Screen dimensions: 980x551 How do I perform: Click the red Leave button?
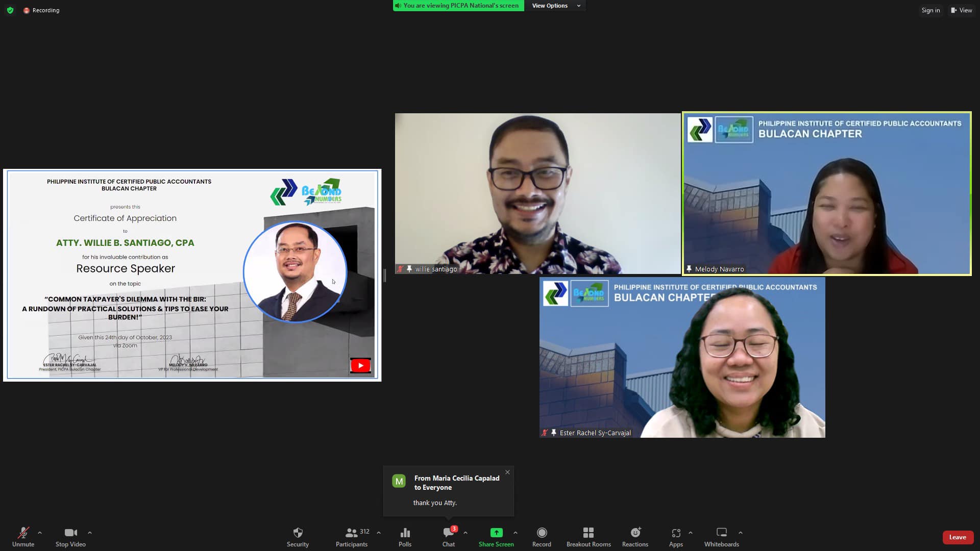click(958, 537)
